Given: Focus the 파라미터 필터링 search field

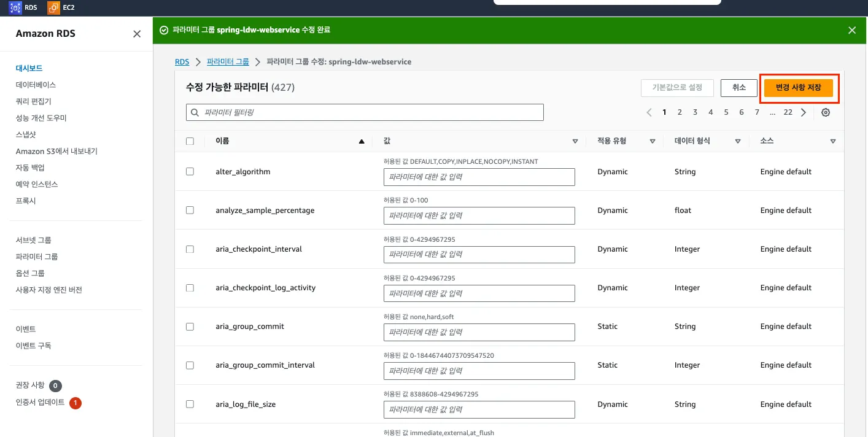Looking at the screenshot, I should [365, 112].
